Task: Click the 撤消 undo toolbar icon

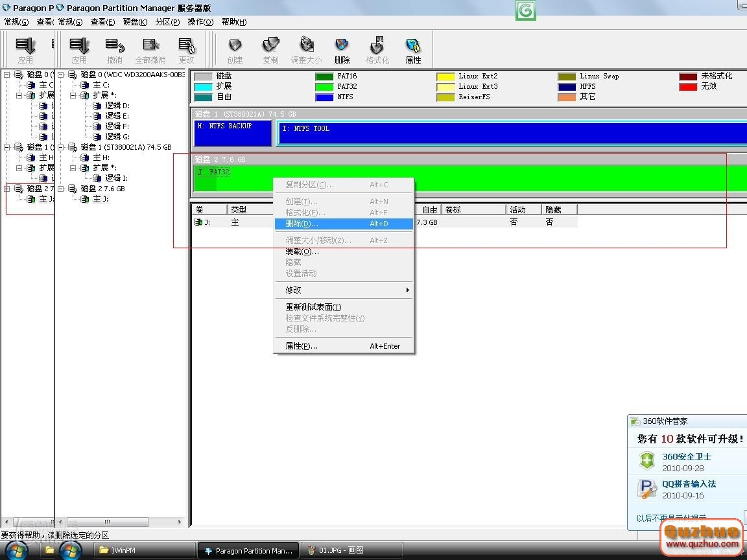Action: click(115, 50)
